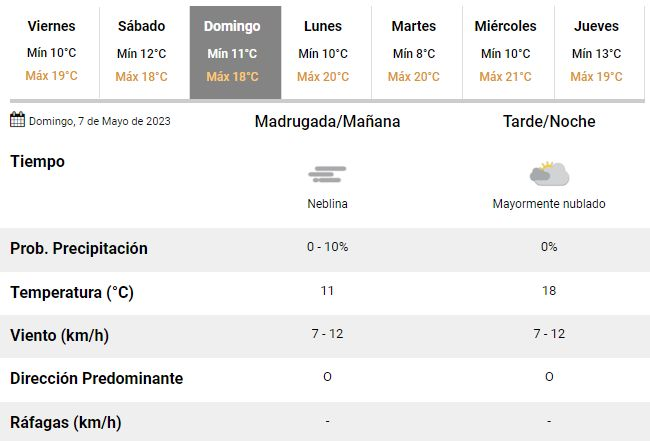This screenshot has height=441, width=650.
Task: Click the date text Domingo, 7 de Mayo
Action: click(x=99, y=122)
